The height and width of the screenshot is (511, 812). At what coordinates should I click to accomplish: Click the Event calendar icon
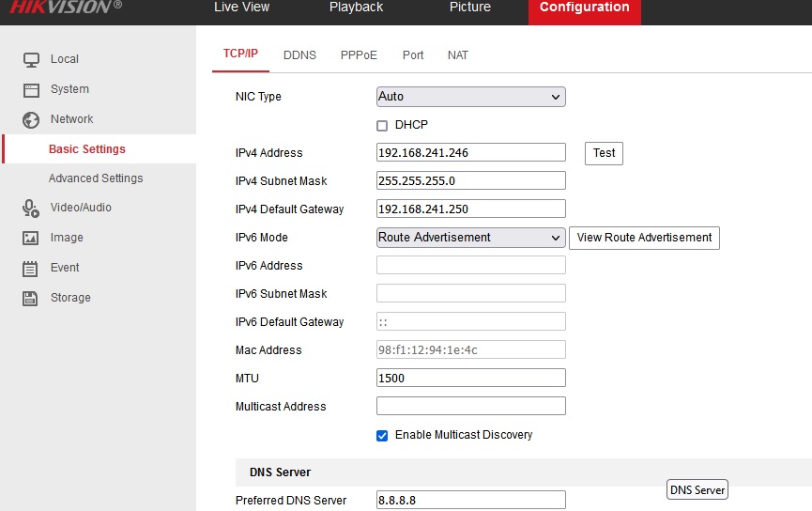tap(31, 268)
